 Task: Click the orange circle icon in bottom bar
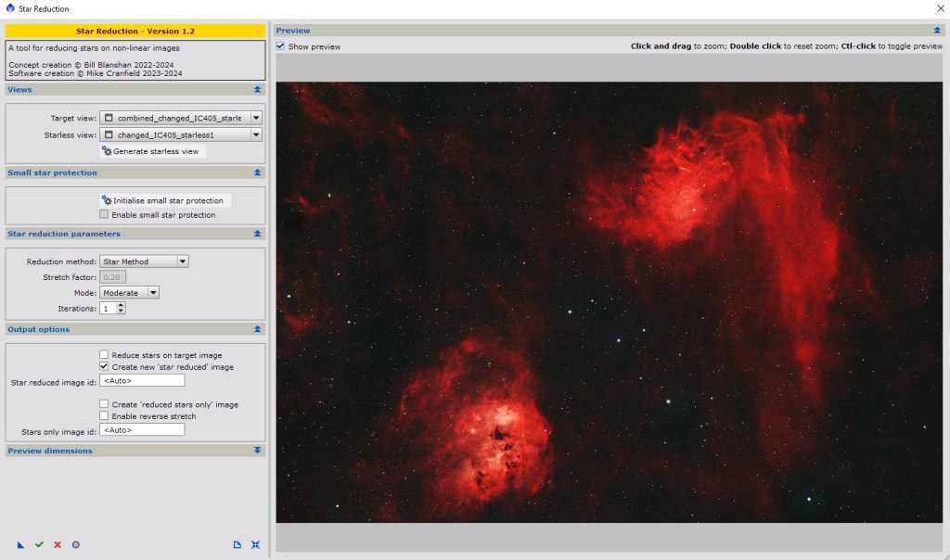click(76, 545)
